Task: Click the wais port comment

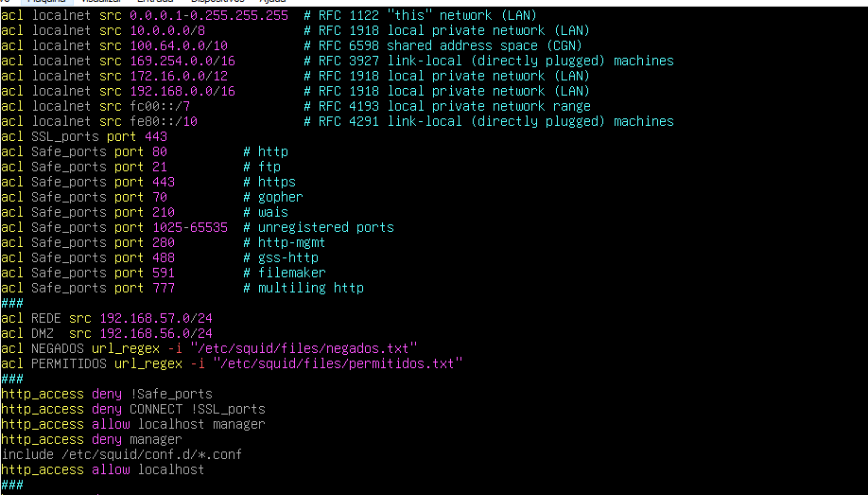Action: (x=272, y=212)
